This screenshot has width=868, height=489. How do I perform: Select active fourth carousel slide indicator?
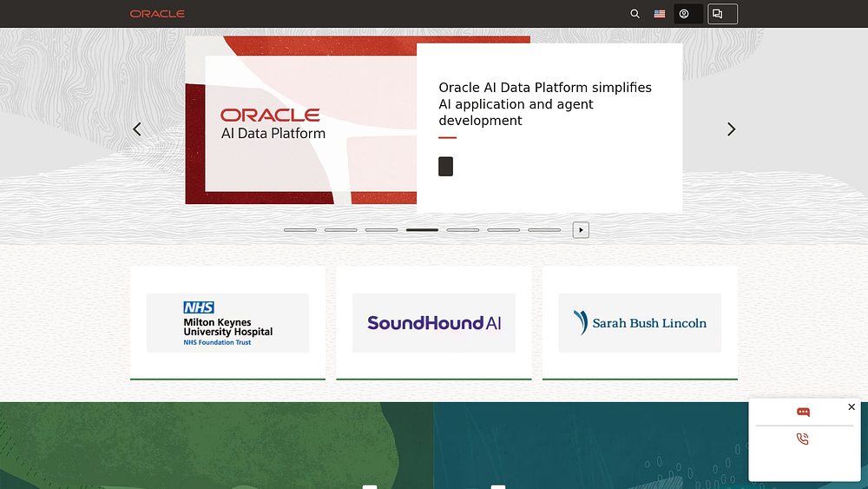point(422,230)
